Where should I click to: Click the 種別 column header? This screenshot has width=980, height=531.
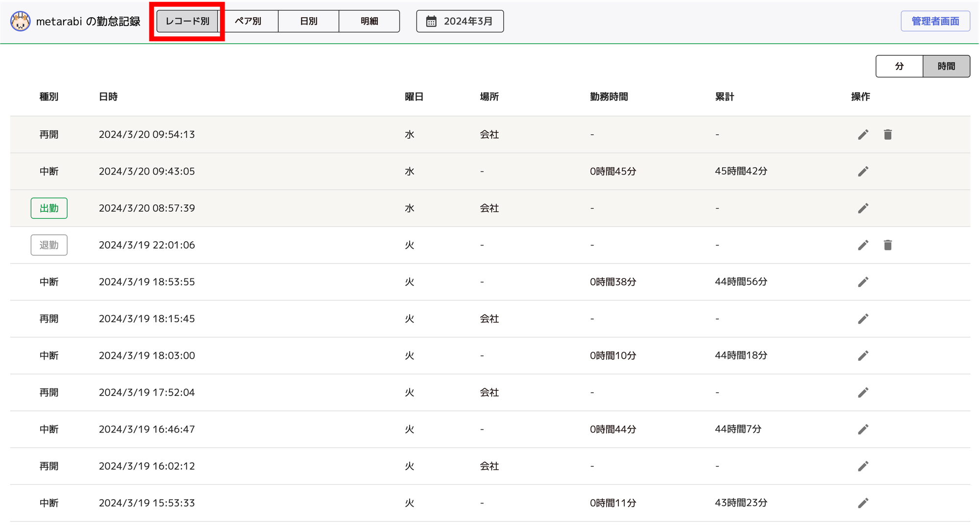point(49,97)
